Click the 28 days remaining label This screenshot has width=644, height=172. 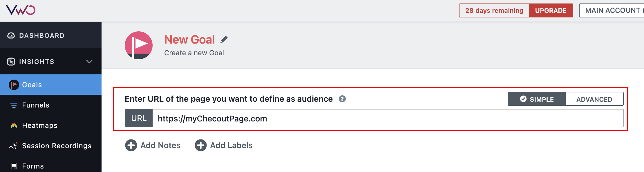point(494,10)
